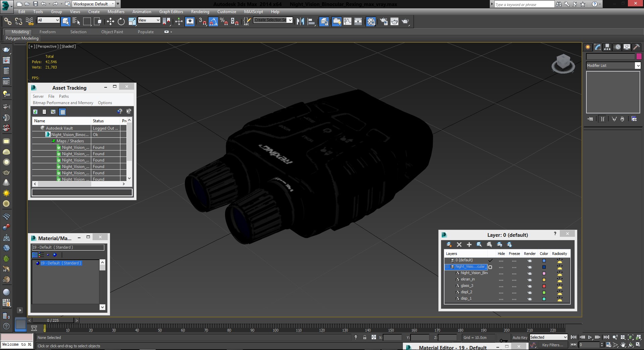Screen dimensions: 644x350
Task: Click the Mirror tool in main toolbar
Action: (x=300, y=21)
